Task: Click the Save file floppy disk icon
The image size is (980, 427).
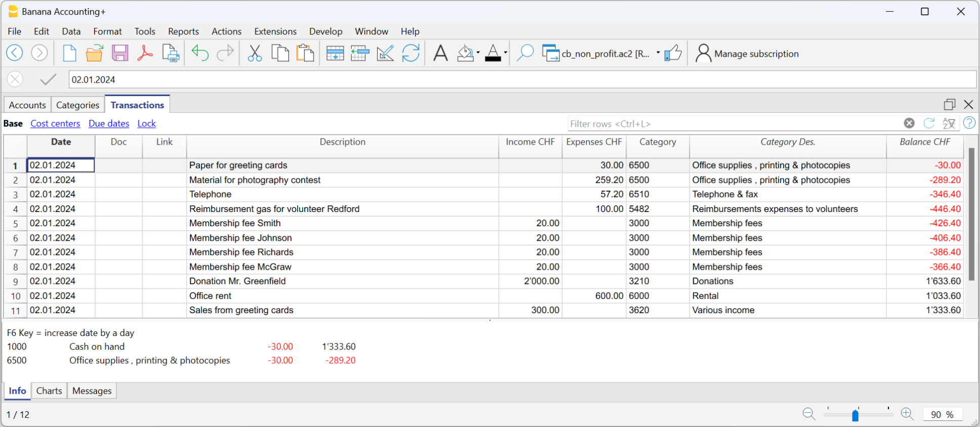Action: point(120,53)
